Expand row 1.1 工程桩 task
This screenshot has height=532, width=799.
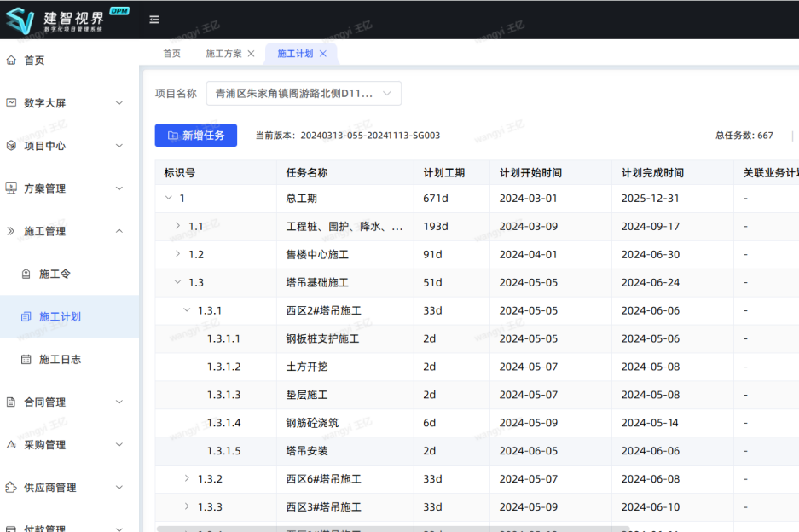click(x=177, y=226)
